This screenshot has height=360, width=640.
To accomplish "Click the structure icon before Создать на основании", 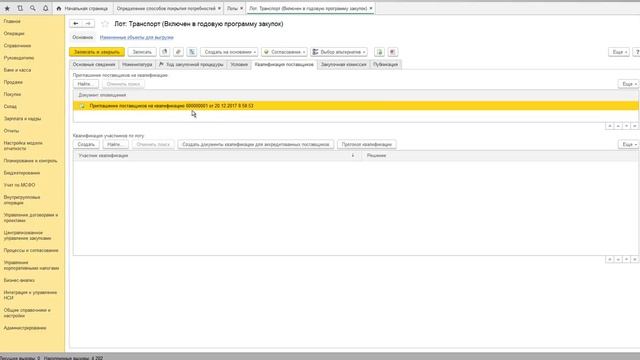I will click(x=192, y=52).
